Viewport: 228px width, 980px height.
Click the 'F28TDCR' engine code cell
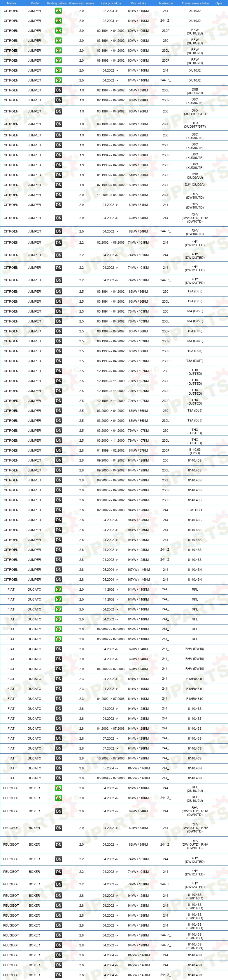[x=195, y=510]
